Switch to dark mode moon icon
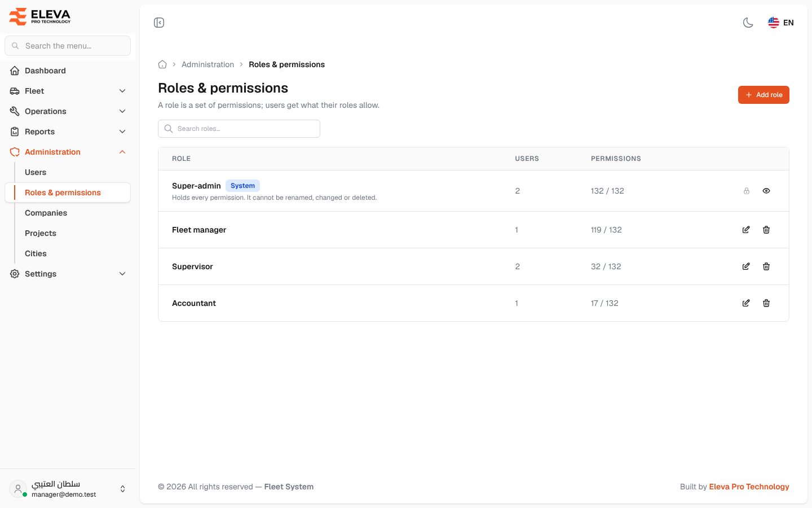Viewport: 812px width, 508px height. [748, 23]
